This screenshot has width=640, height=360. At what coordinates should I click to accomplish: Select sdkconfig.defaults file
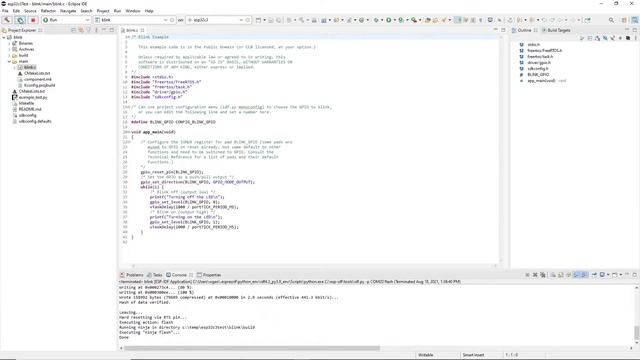(x=35, y=121)
